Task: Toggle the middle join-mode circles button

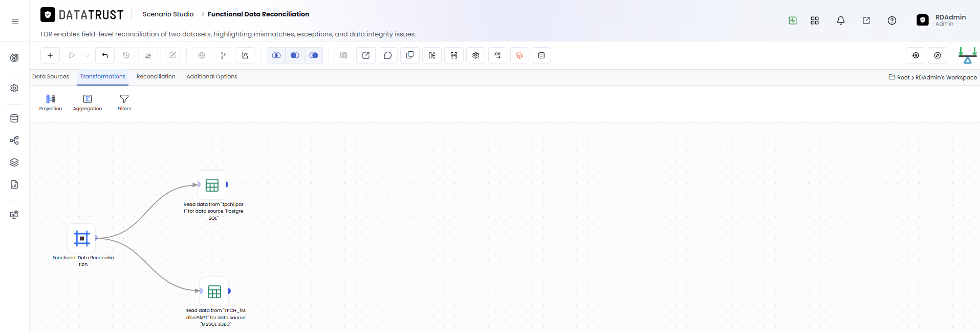Action: tap(295, 55)
